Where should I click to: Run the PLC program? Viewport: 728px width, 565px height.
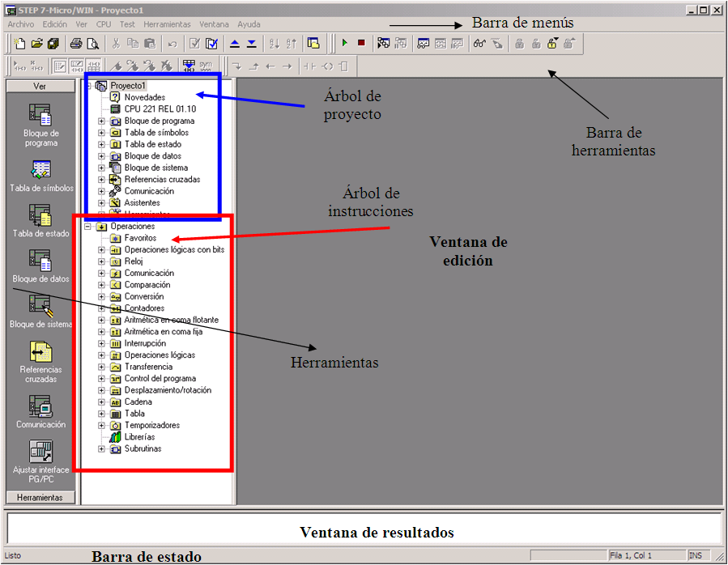pos(344,44)
